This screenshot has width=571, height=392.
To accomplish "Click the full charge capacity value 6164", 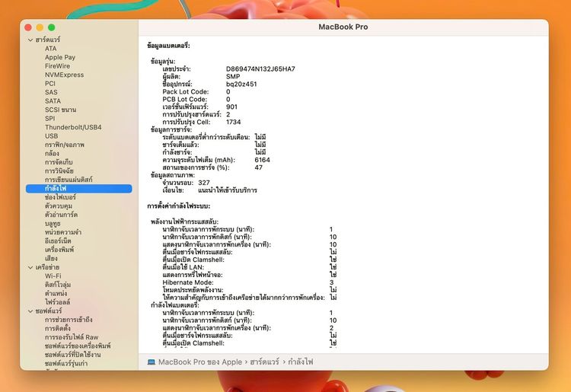I will coord(262,160).
